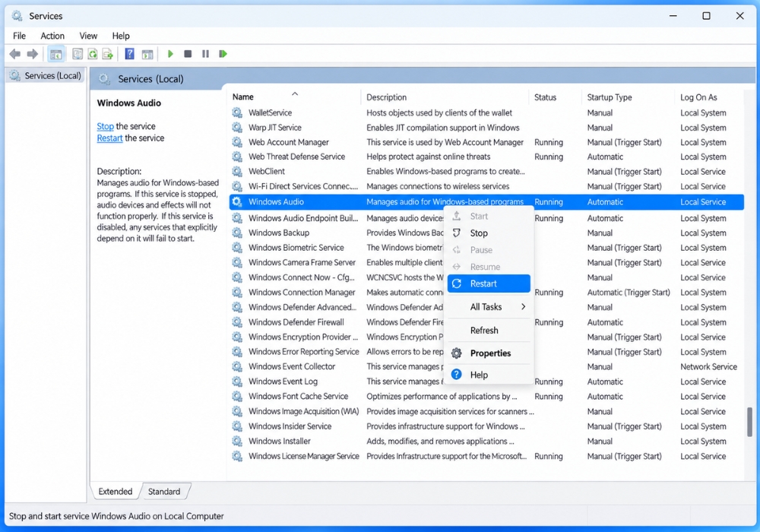Click the toolbar Properties sheet icon
Image resolution: width=760 pixels, height=532 pixels.
coord(78,54)
